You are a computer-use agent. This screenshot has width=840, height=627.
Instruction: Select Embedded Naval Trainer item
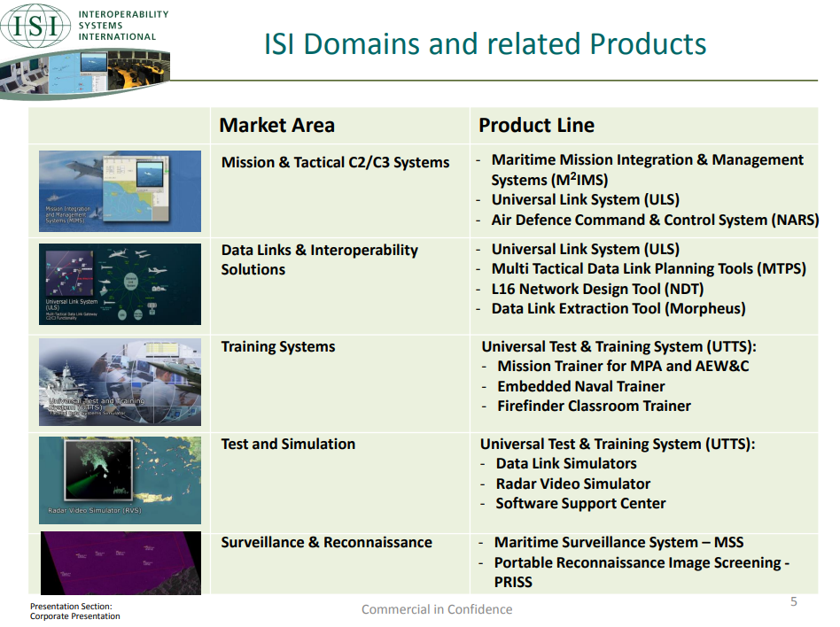[x=580, y=387]
